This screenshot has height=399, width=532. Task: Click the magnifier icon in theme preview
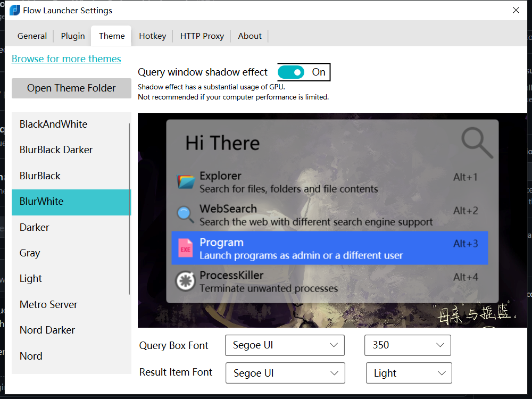(477, 143)
